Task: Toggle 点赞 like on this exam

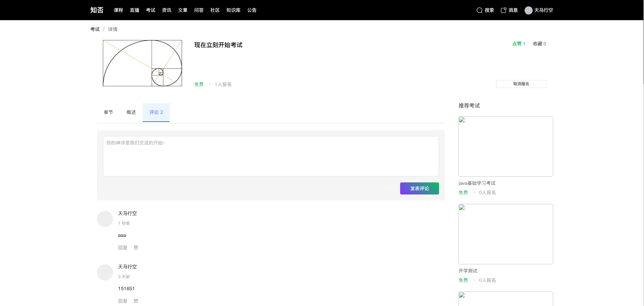Action: pyautogui.click(x=519, y=44)
